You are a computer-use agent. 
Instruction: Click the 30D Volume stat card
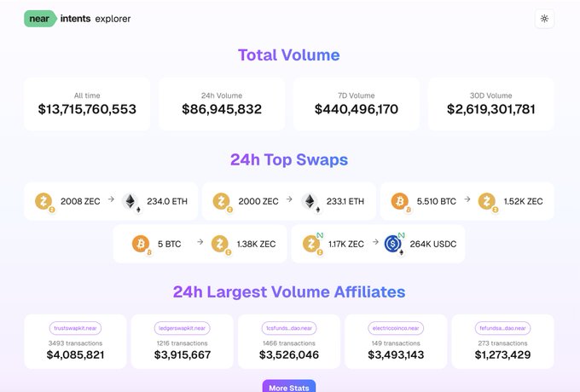[x=491, y=104]
